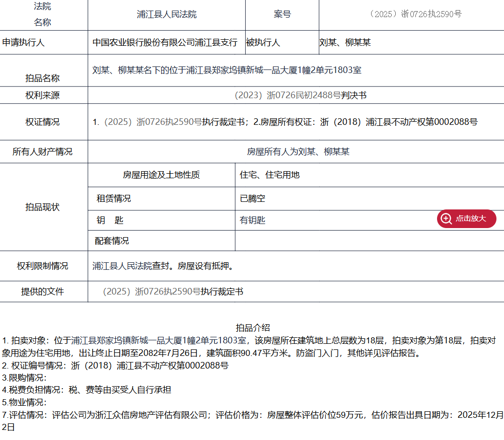This screenshot has height=440, width=504.
Task: Click 刘某、柳某某 in the 被执行人 row
Action: pos(345,42)
